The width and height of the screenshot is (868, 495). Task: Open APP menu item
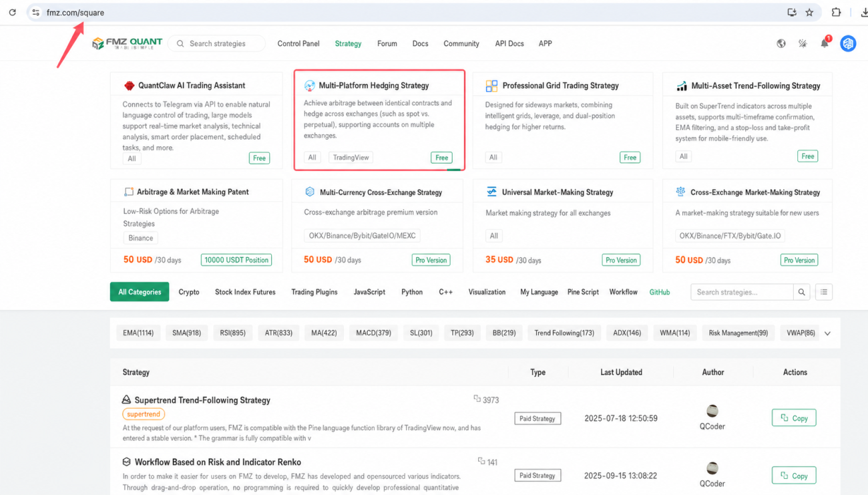tap(546, 43)
